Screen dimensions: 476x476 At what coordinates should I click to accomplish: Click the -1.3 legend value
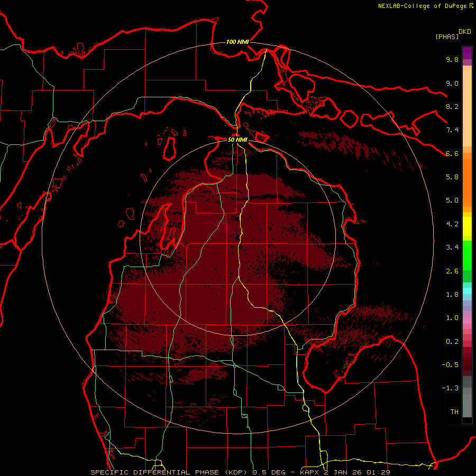pos(450,388)
